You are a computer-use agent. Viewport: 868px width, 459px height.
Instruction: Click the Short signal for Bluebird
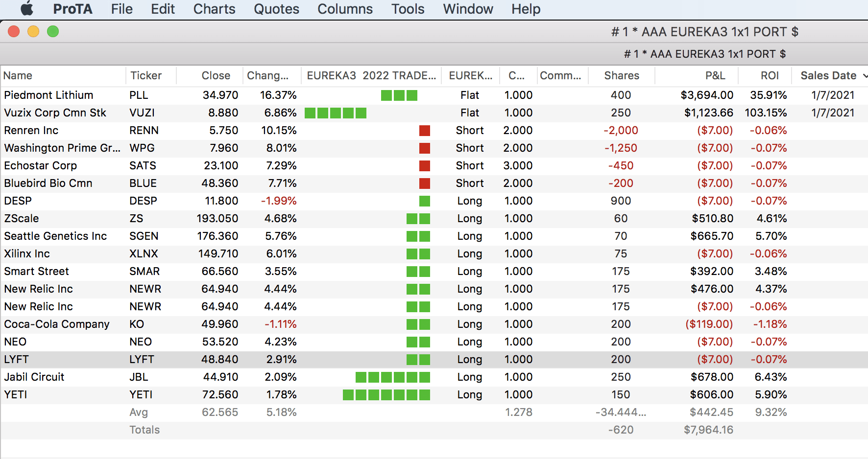pos(470,183)
